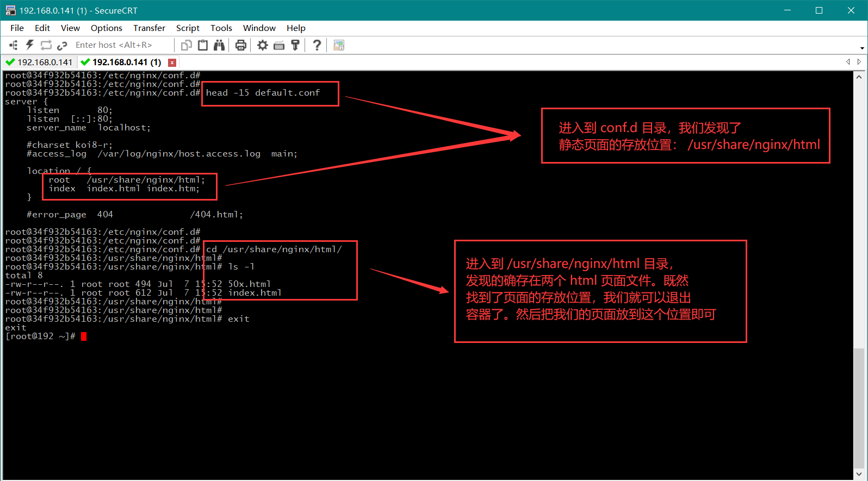868x481 pixels.
Task: Switch to the first 192.168.0.141 tab
Action: click(40, 62)
